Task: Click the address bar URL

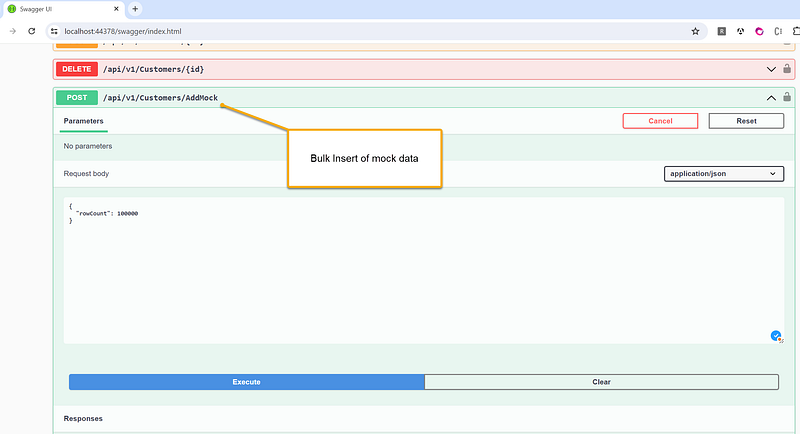Action: click(x=122, y=31)
